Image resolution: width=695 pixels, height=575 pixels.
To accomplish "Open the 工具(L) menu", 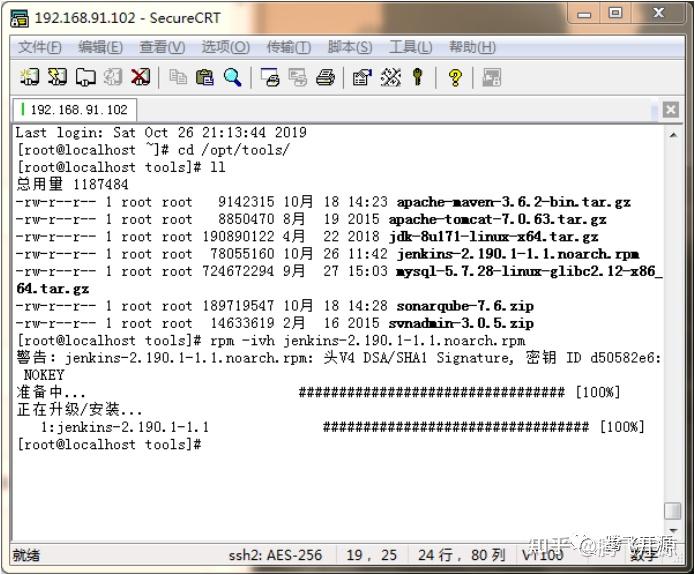I will (x=410, y=47).
